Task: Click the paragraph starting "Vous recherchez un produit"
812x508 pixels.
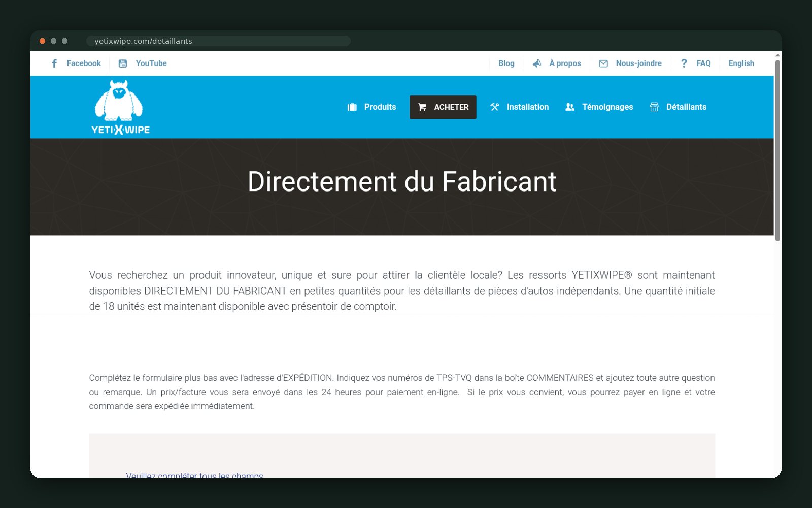Action: pyautogui.click(x=402, y=291)
